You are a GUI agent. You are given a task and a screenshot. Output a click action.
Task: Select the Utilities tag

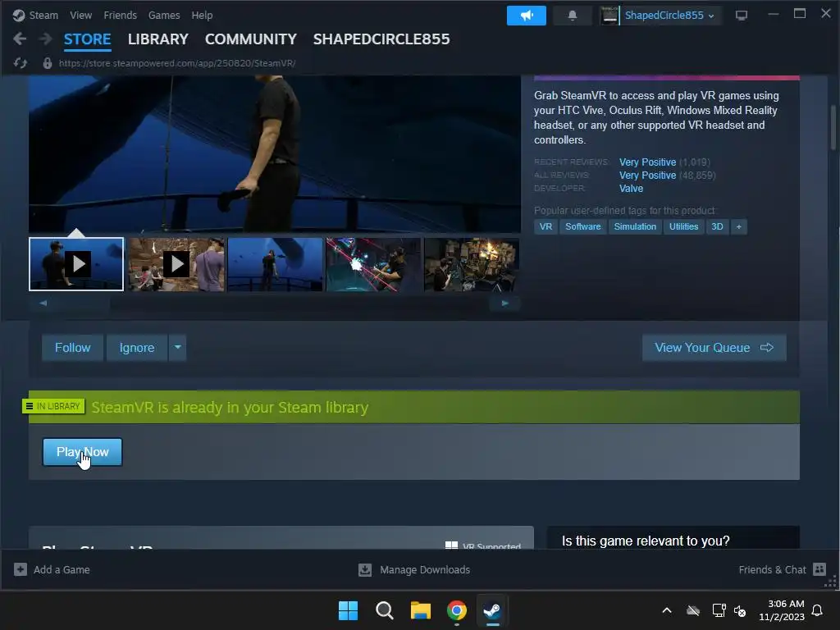click(683, 226)
